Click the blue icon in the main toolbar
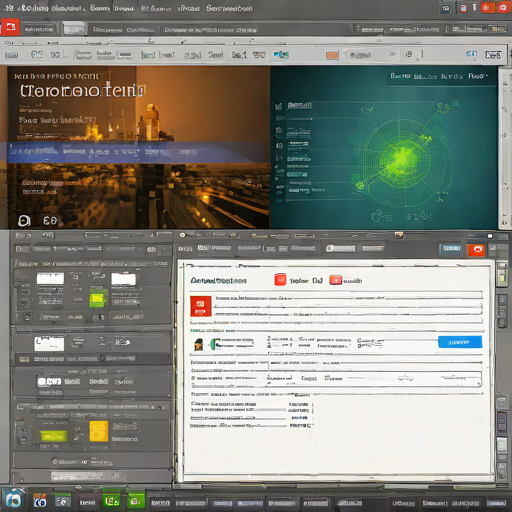This screenshot has height=512, width=512. coord(281,54)
